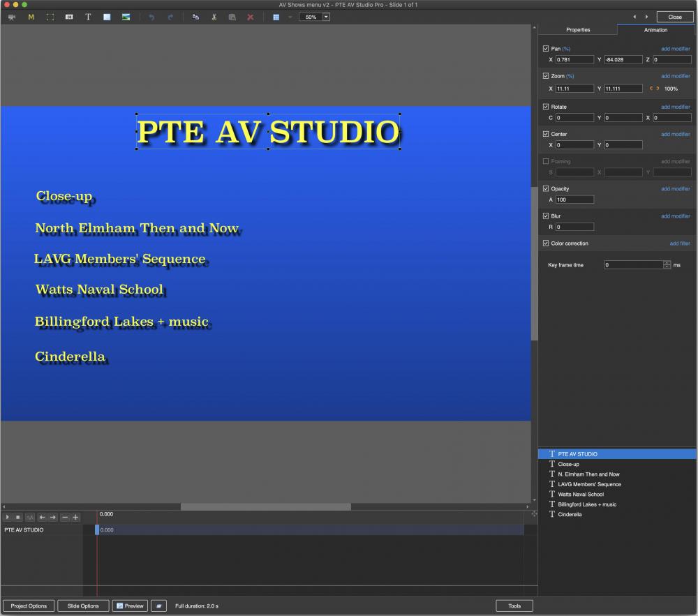This screenshot has width=698, height=616.
Task: Open Slide Options
Action: 83,606
